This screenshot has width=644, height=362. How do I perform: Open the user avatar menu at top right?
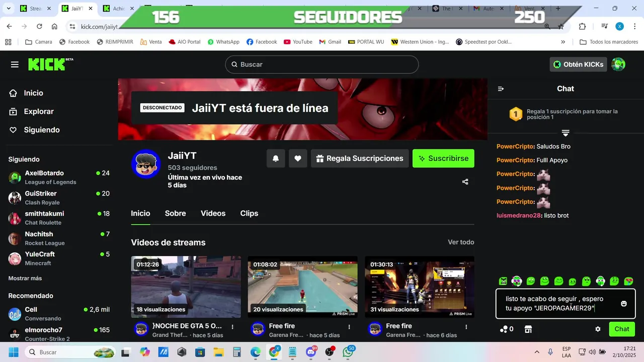click(x=618, y=64)
